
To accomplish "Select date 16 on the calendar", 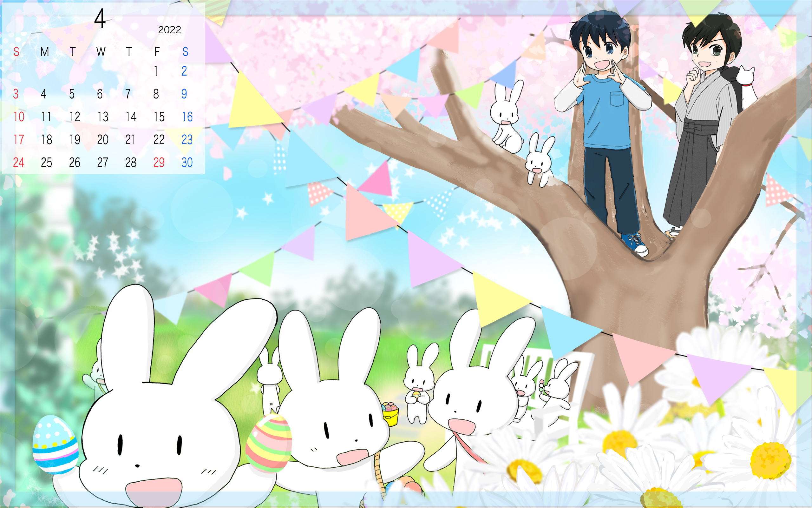I will point(187,117).
